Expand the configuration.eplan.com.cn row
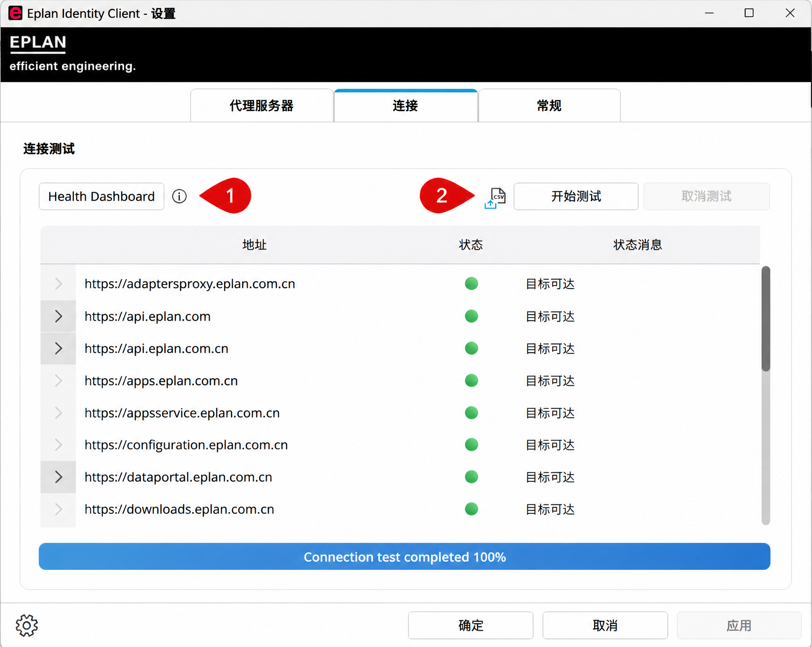Viewport: 812px width, 647px height. [58, 445]
